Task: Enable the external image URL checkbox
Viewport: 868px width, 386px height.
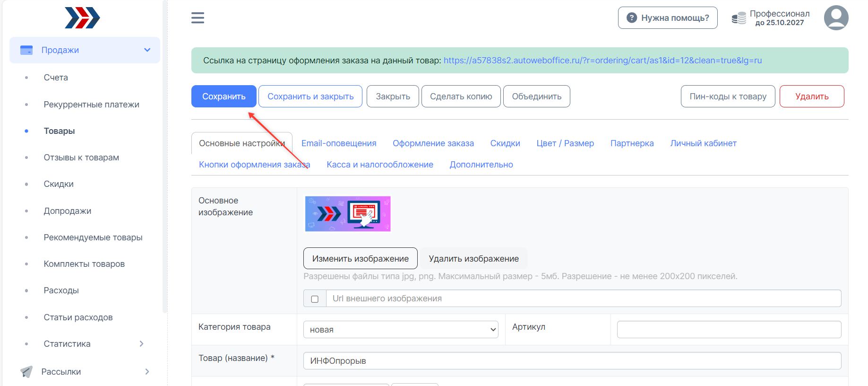Action: coord(315,299)
